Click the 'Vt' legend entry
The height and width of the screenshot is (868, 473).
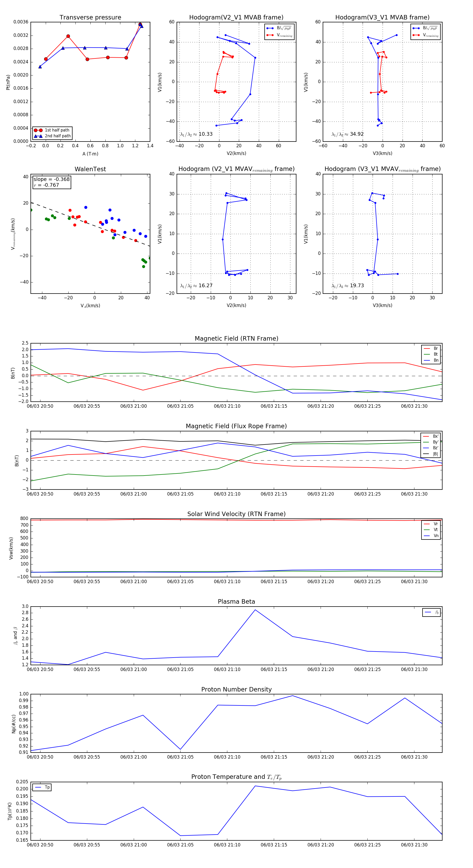(431, 530)
